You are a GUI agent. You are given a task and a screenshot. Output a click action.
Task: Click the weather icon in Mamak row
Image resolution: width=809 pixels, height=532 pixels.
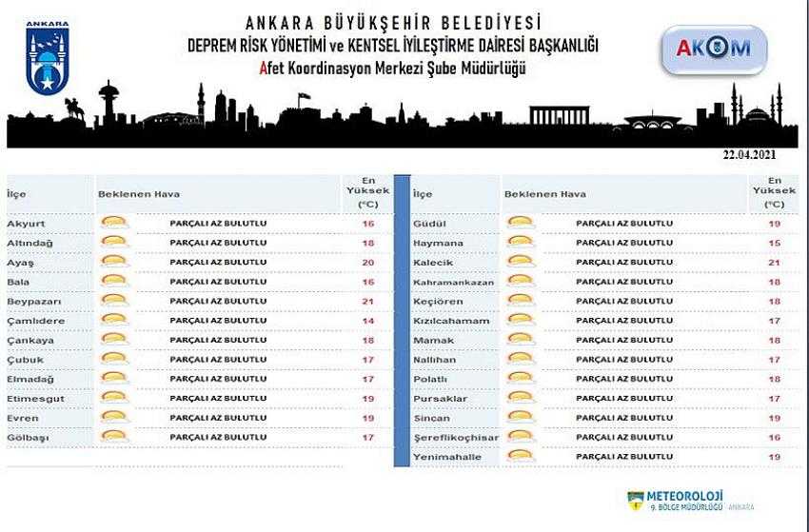click(521, 340)
